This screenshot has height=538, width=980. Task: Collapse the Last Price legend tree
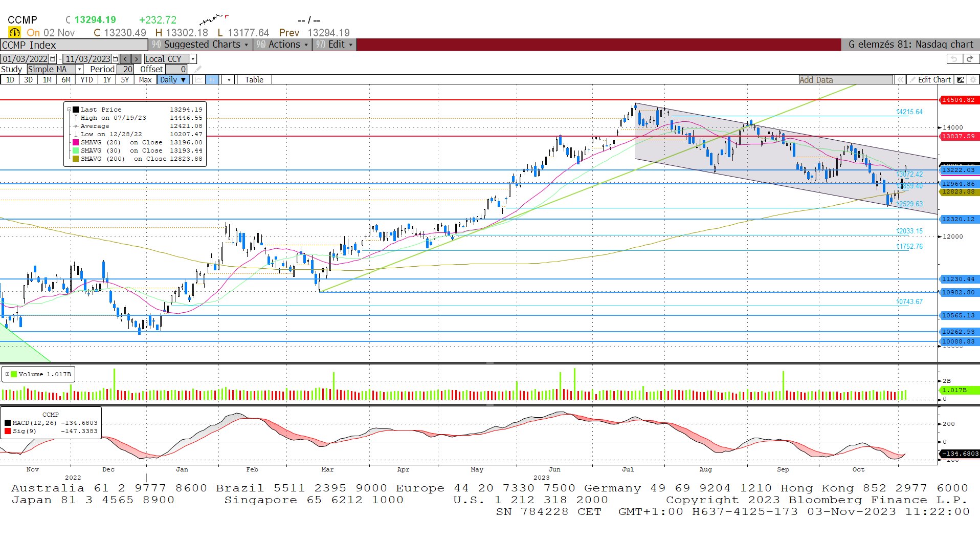[69, 110]
